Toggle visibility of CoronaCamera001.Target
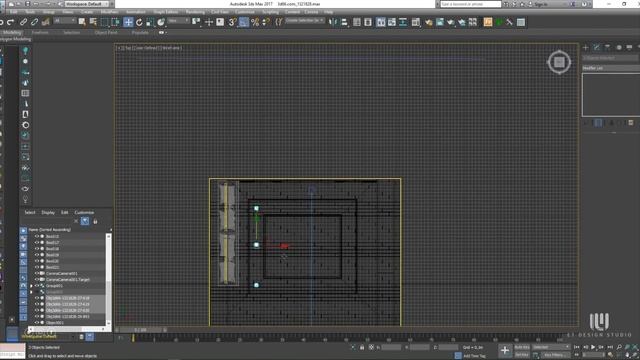The image size is (640, 360). pos(37,280)
